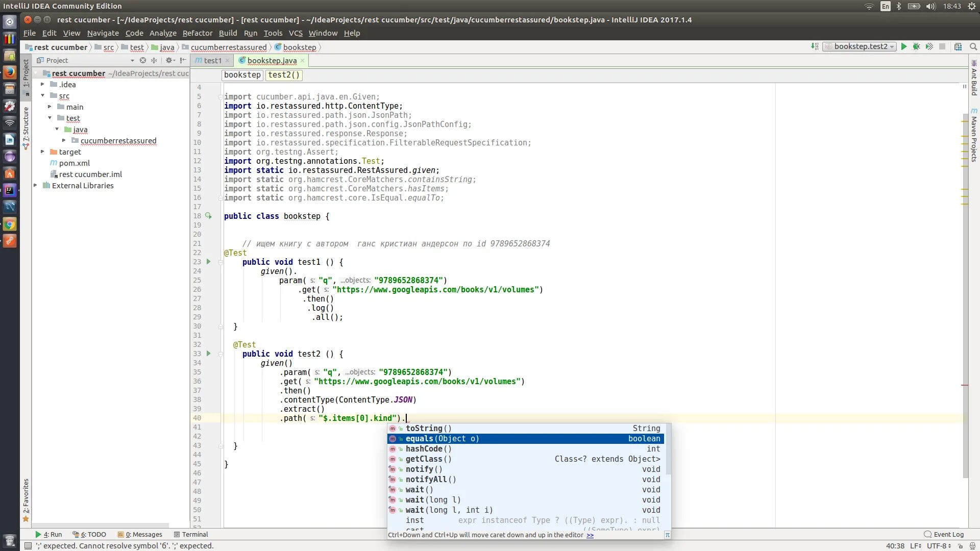Collapse the src folder
The image size is (980, 551).
coord(42,96)
